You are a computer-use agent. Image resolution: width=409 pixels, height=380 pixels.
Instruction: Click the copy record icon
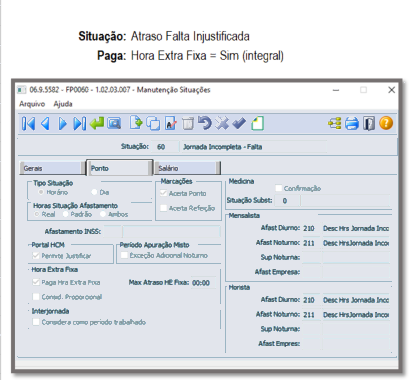[x=153, y=124]
